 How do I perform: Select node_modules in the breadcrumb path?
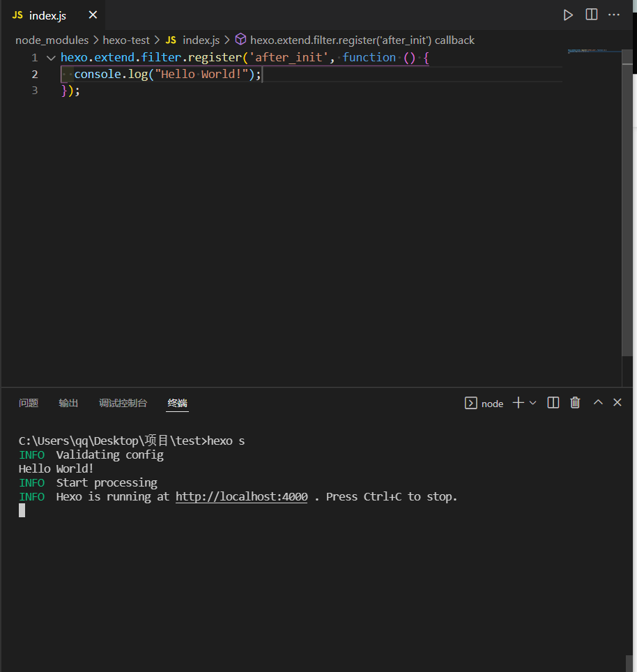pyautogui.click(x=52, y=40)
